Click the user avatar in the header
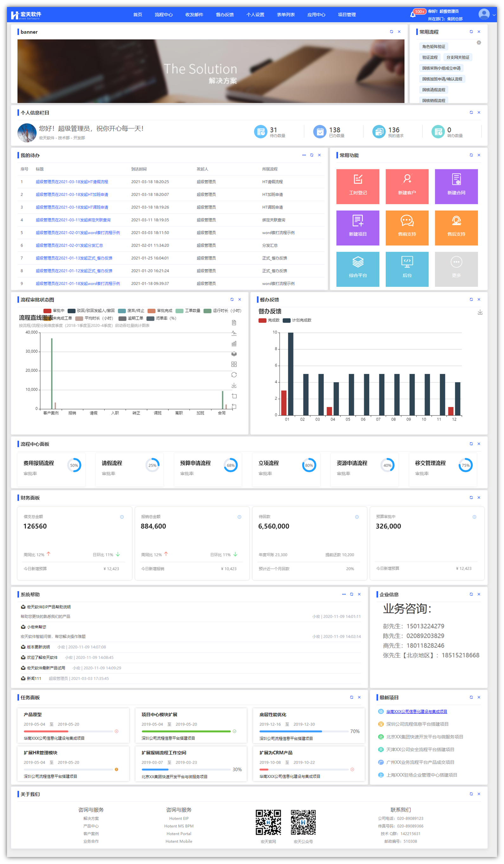This screenshot has height=864, width=504. 484,14
